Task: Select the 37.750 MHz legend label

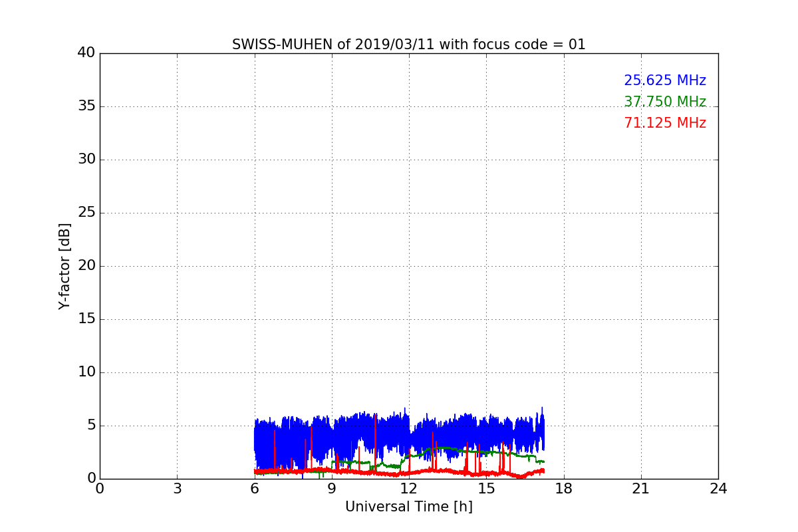Action: (x=665, y=102)
